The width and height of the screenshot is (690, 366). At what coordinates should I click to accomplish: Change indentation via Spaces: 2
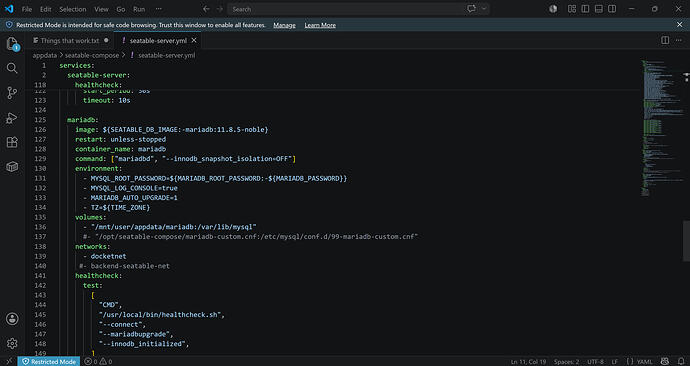566,362
